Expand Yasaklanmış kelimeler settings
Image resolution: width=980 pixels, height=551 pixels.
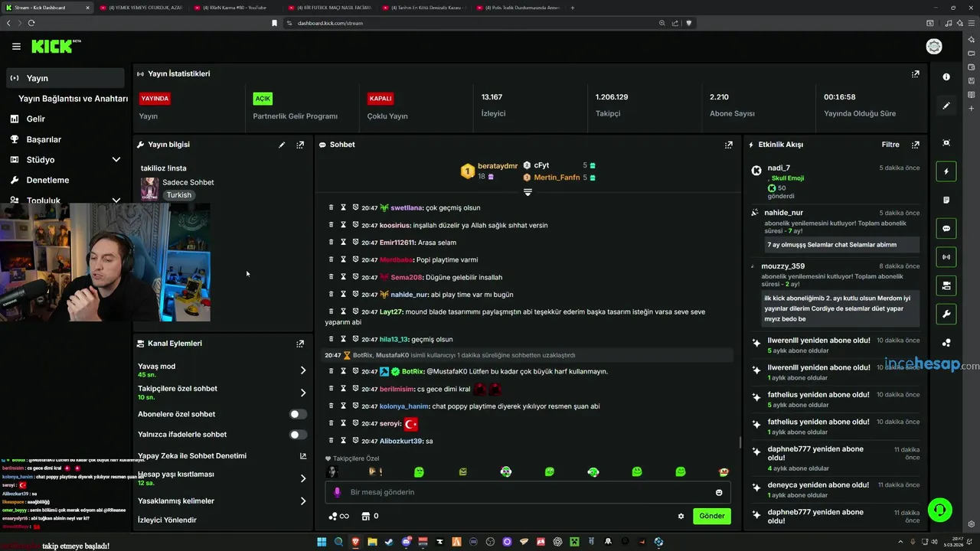pyautogui.click(x=303, y=501)
